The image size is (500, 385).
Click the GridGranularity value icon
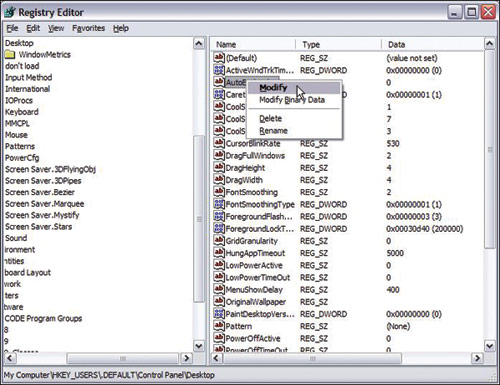tap(219, 241)
